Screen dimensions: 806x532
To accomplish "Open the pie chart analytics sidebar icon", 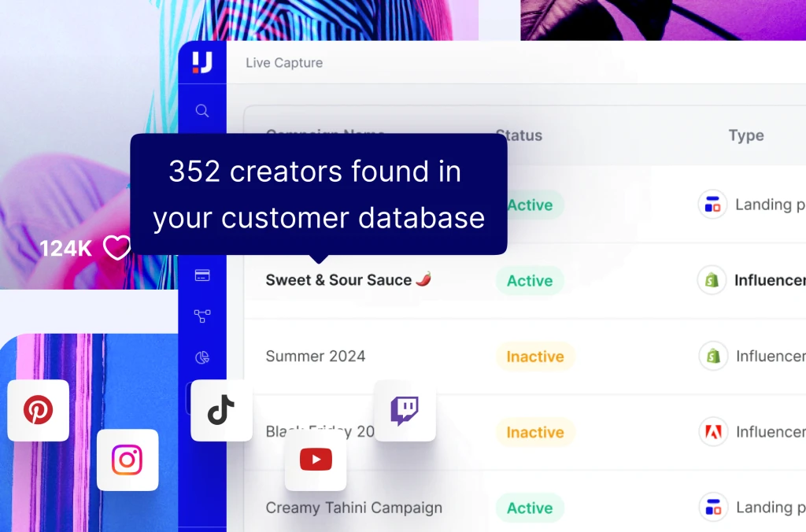I will 202,357.
